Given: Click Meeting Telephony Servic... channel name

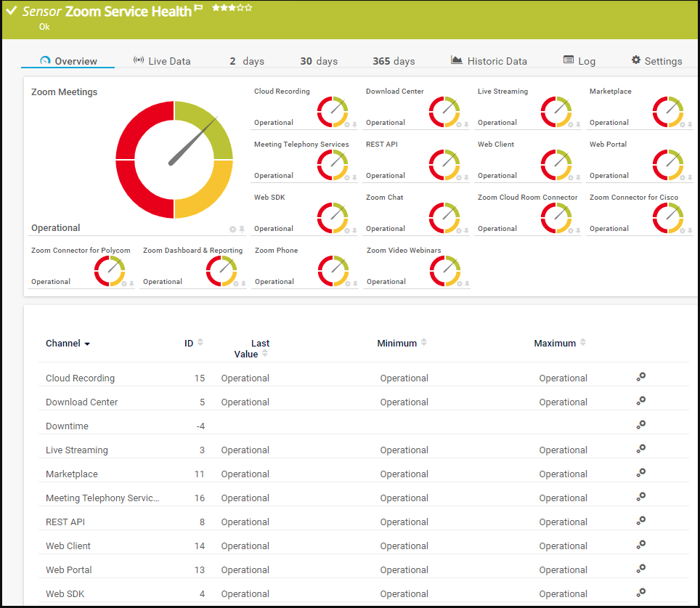Looking at the screenshot, I should click(x=102, y=498).
